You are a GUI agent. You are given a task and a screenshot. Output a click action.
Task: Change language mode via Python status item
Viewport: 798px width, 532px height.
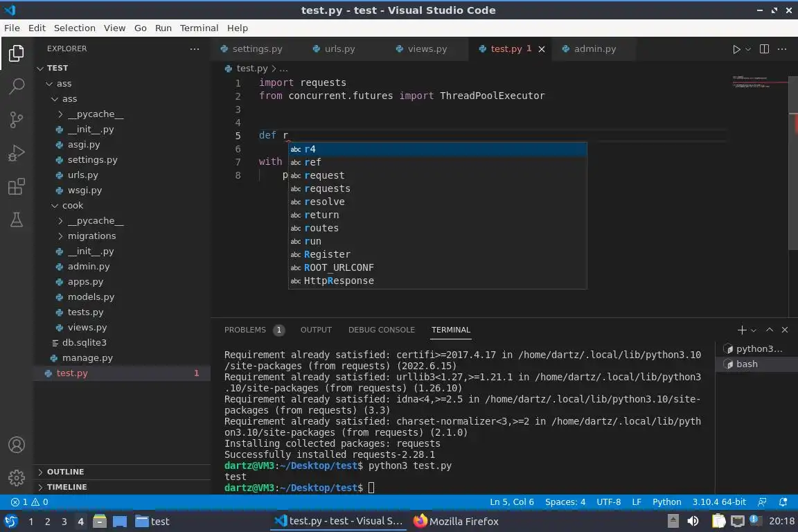[666, 502]
